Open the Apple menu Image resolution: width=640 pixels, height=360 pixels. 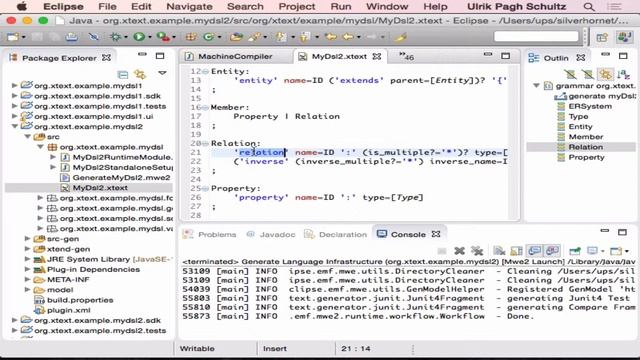[21, 7]
